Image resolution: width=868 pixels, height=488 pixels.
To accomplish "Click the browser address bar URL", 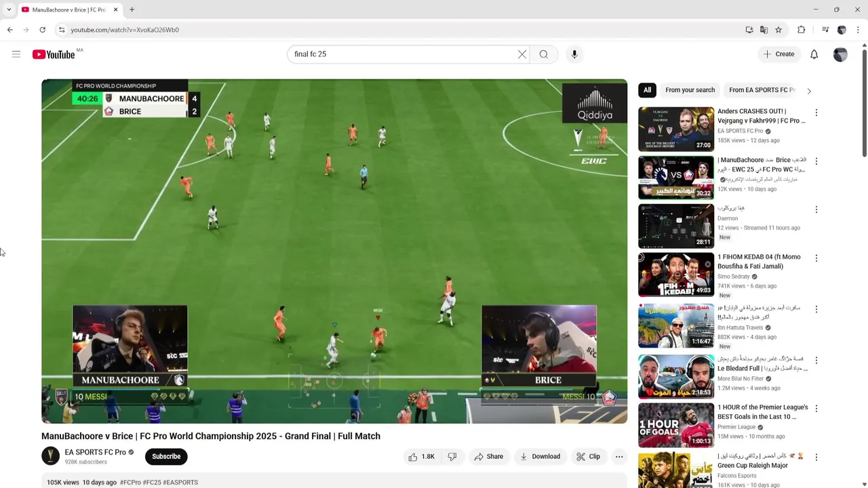I will [x=125, y=30].
